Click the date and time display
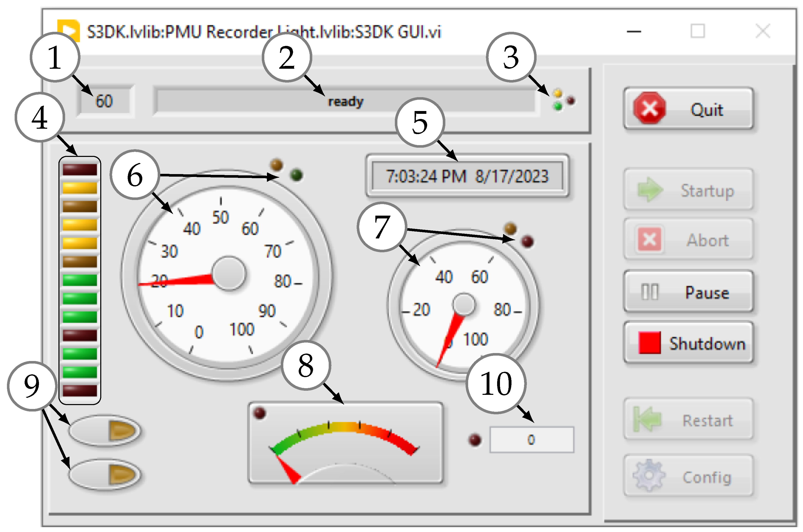The image size is (803, 532). pos(467,176)
